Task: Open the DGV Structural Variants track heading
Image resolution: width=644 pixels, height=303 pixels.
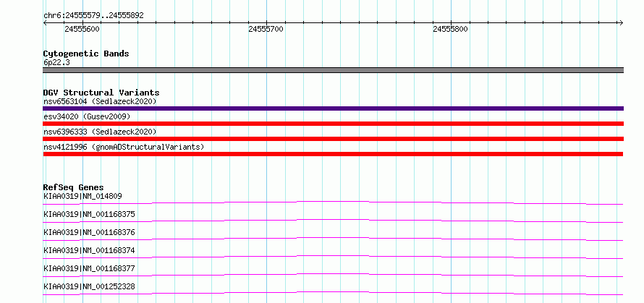Action: pyautogui.click(x=101, y=93)
